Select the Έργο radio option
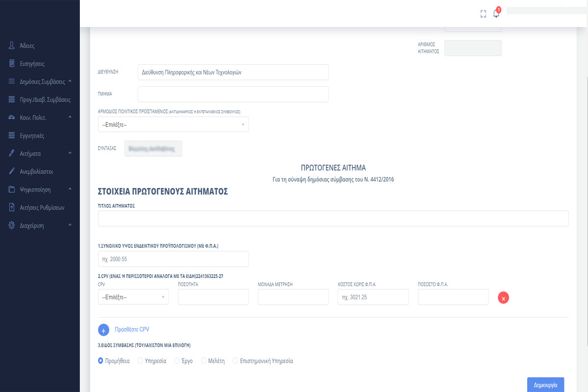The image size is (588, 392). [177, 361]
